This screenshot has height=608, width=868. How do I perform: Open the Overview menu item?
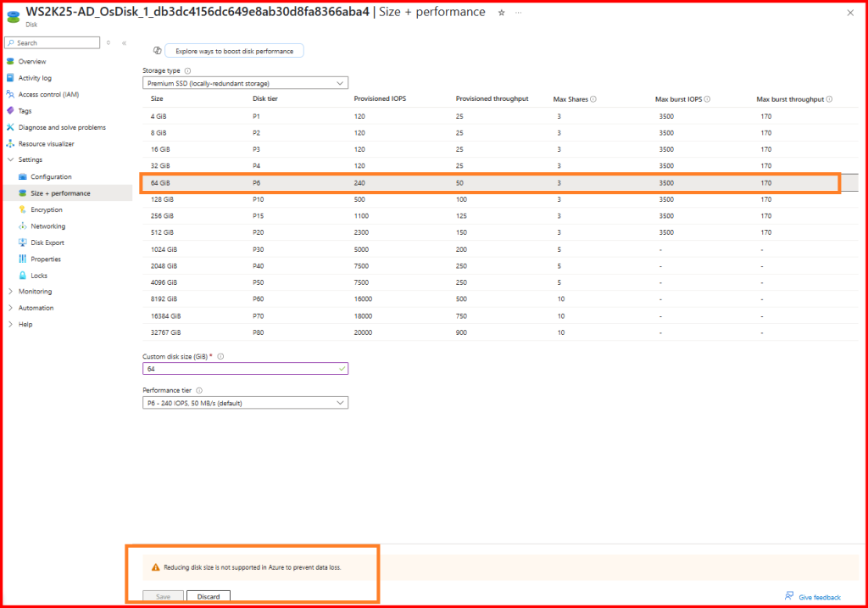[x=32, y=61]
